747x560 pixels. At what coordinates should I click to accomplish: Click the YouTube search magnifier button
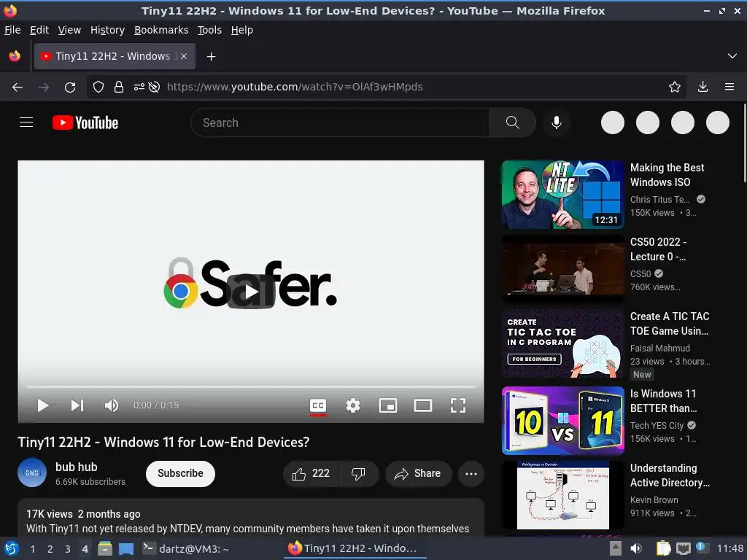point(513,122)
